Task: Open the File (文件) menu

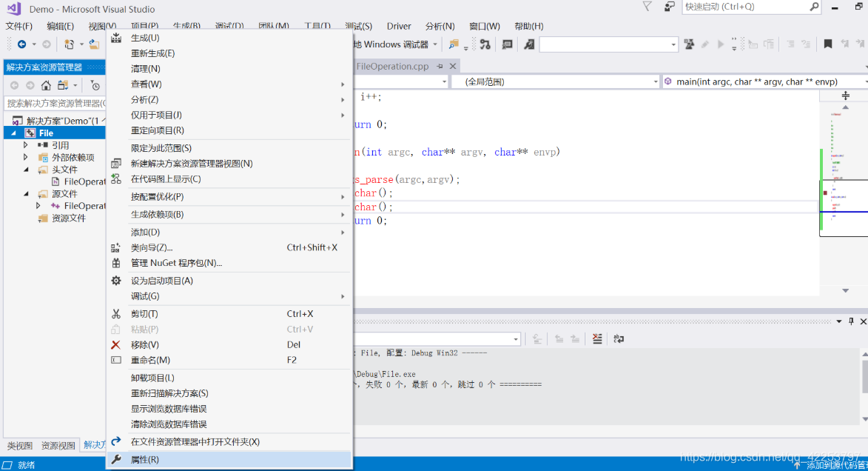Action: click(x=18, y=26)
